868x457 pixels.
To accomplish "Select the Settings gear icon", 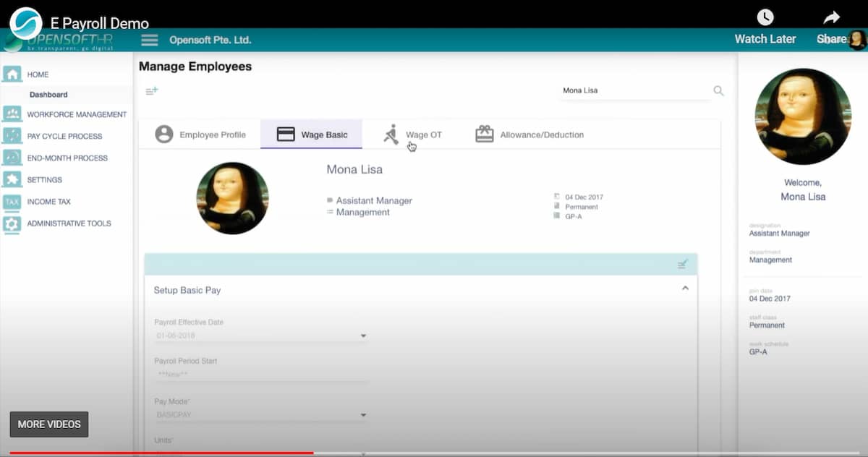I will [12, 179].
